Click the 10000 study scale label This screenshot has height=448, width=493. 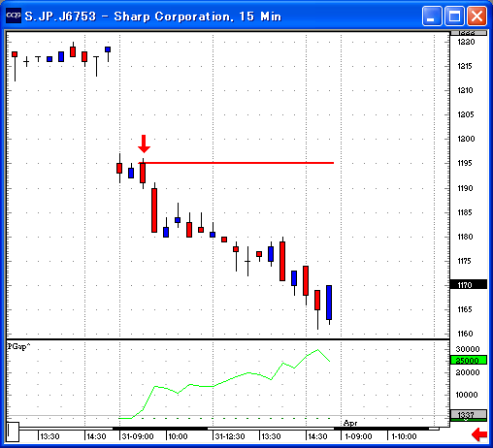point(467,395)
